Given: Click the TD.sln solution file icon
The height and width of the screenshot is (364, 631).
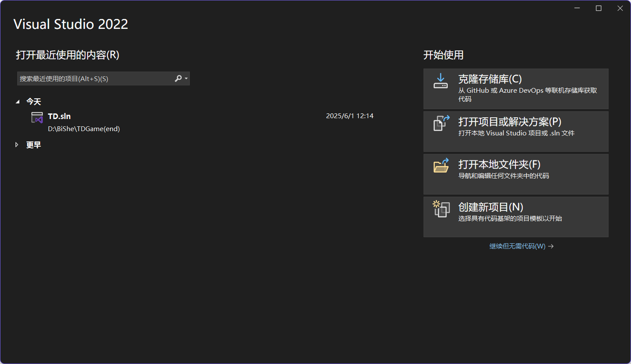Looking at the screenshot, I should tap(37, 117).
